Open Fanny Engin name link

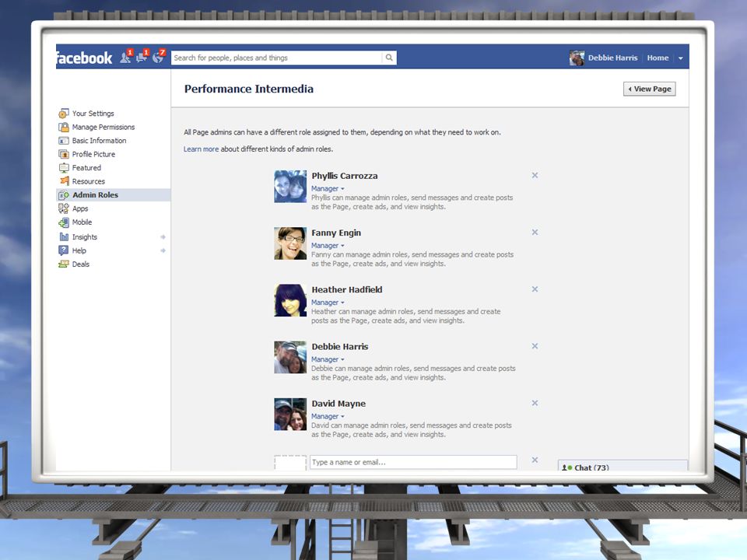[336, 233]
